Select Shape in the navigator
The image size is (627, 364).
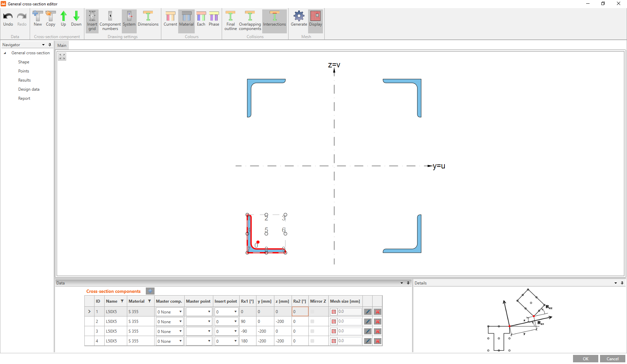pos(24,62)
